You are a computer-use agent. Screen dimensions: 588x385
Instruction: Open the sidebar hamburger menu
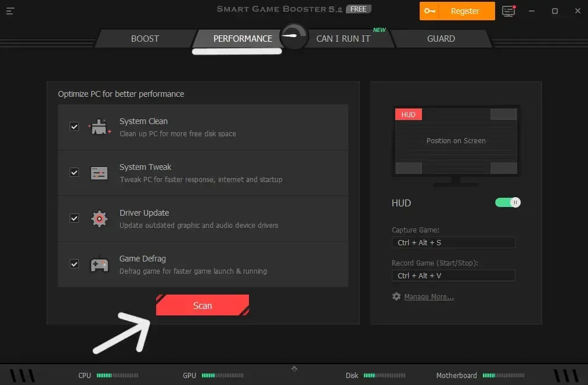click(x=10, y=10)
